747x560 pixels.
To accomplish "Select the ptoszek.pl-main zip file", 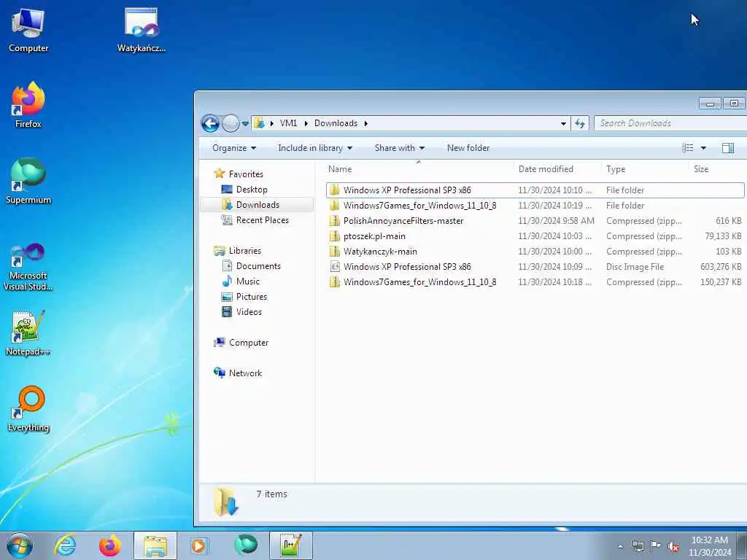I will [x=535, y=236].
